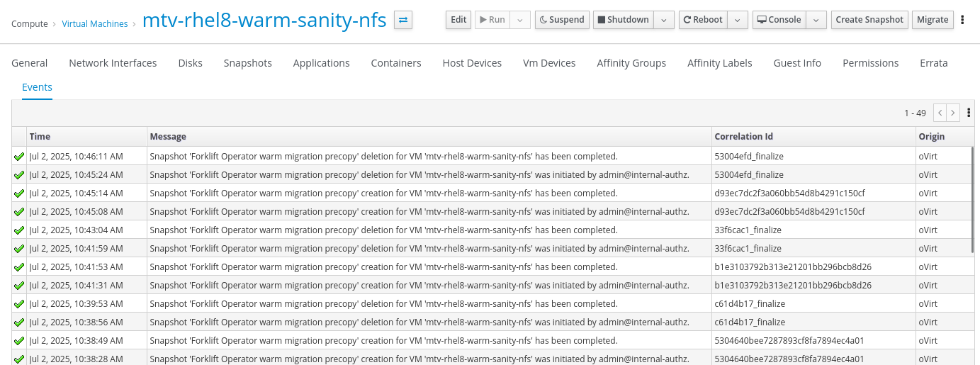This screenshot has height=365, width=980.
Task: Go to next events page arrow
Action: tap(953, 113)
